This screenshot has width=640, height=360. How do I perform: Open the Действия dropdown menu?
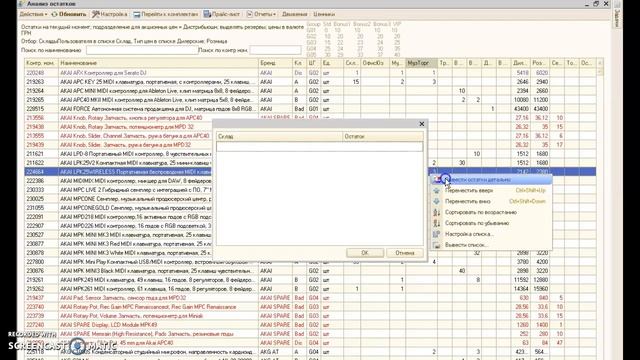pos(33,14)
